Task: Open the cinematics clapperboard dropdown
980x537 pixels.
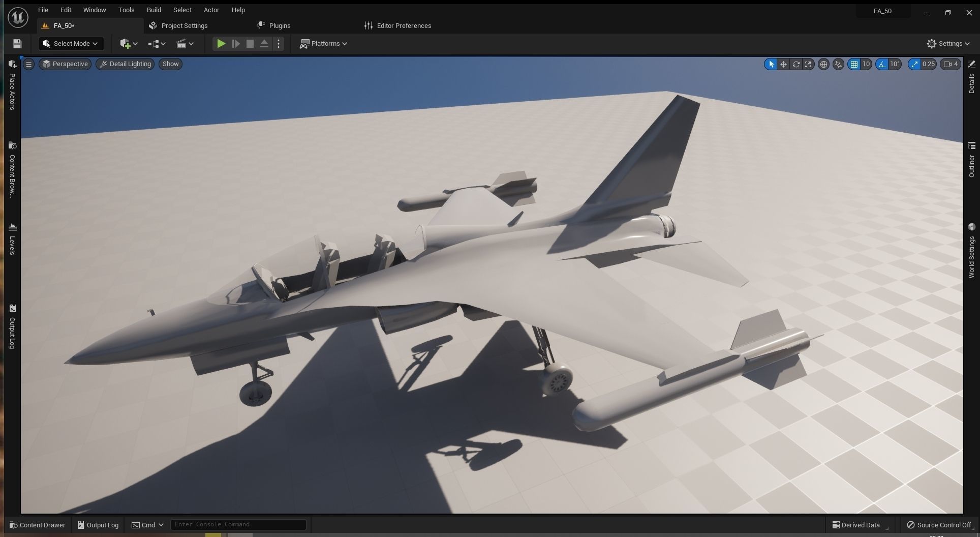Action: pyautogui.click(x=185, y=44)
